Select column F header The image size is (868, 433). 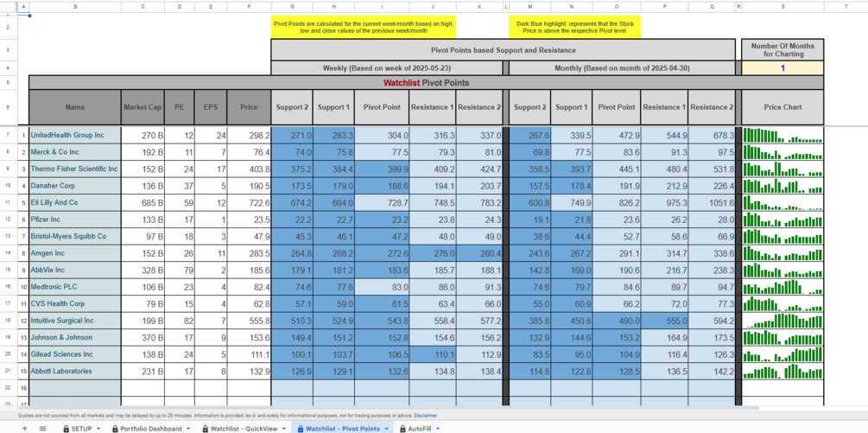click(249, 6)
